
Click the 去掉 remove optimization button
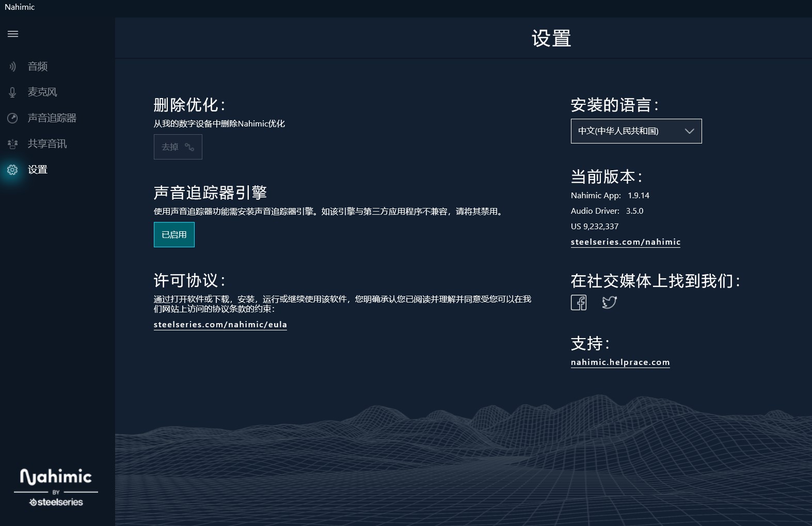[x=178, y=147]
